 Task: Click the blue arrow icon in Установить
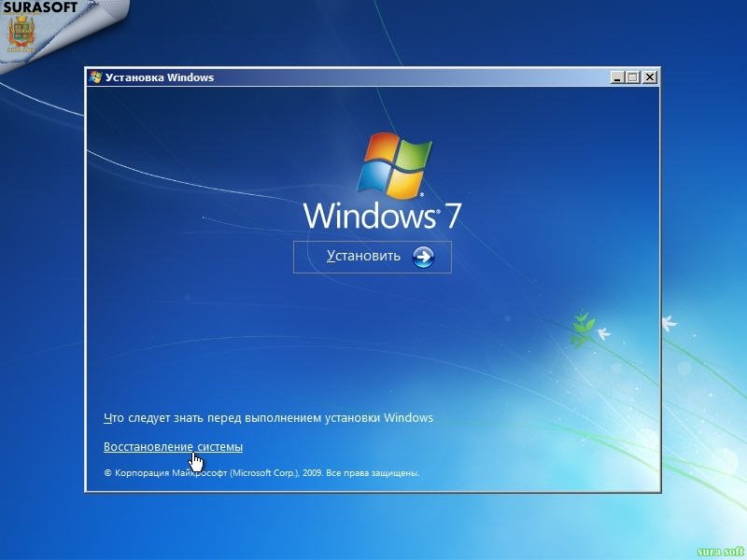pyautogui.click(x=423, y=258)
